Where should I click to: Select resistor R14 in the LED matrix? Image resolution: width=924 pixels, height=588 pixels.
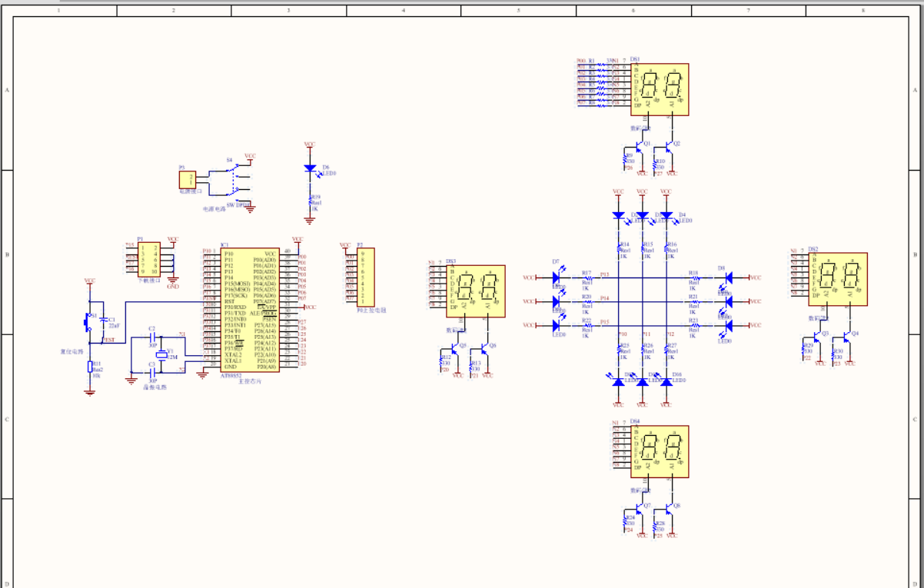pyautogui.click(x=618, y=247)
